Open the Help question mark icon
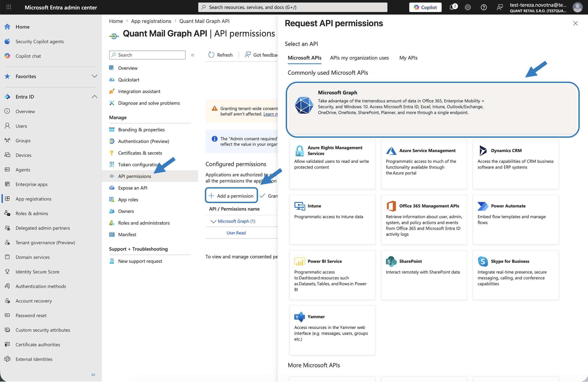This screenshot has height=382, width=588. tap(484, 7)
